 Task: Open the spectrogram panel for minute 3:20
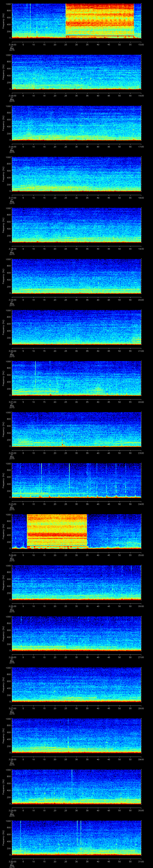click(76, 327)
